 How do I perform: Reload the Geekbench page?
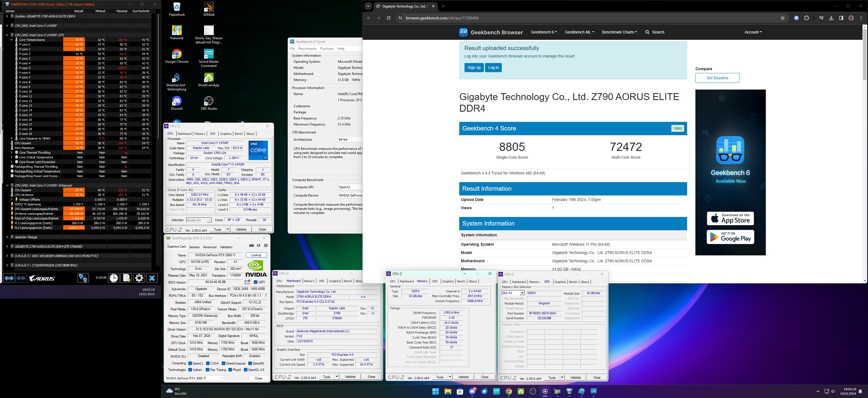click(389, 18)
